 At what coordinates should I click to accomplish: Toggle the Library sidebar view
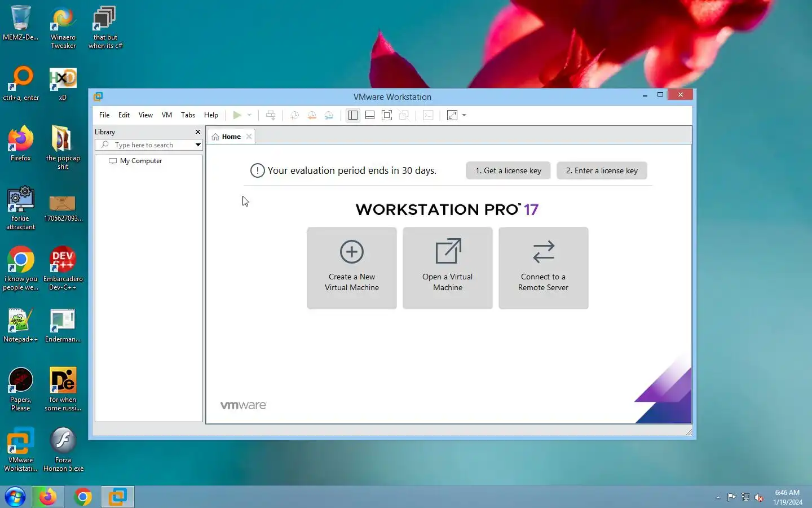[x=353, y=115]
